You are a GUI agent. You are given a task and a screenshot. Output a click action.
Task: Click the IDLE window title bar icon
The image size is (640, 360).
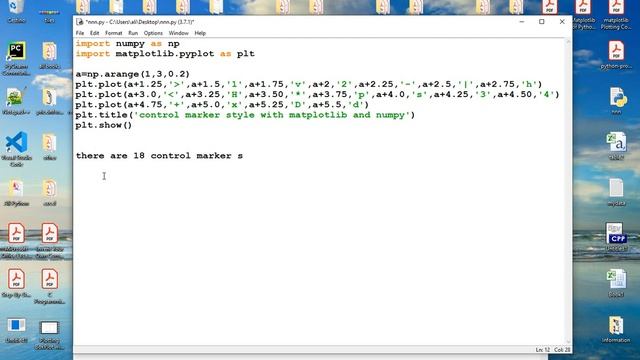coord(80,22)
